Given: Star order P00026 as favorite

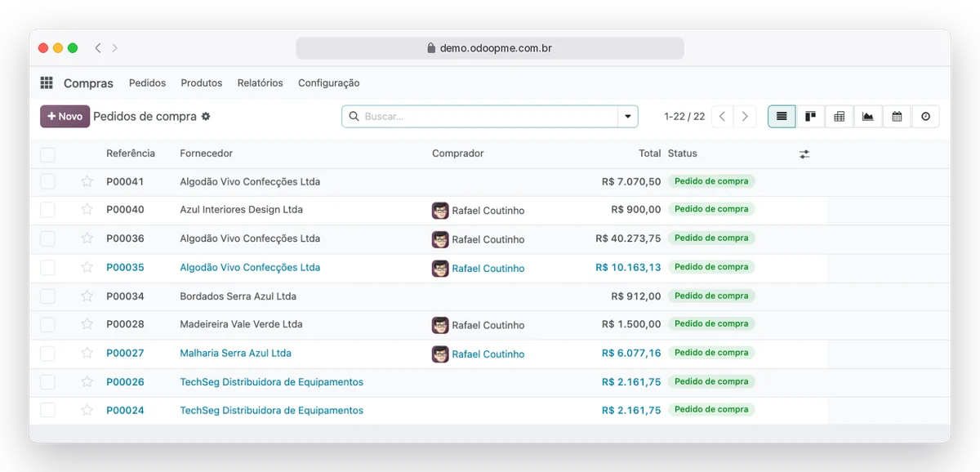Looking at the screenshot, I should coord(87,381).
